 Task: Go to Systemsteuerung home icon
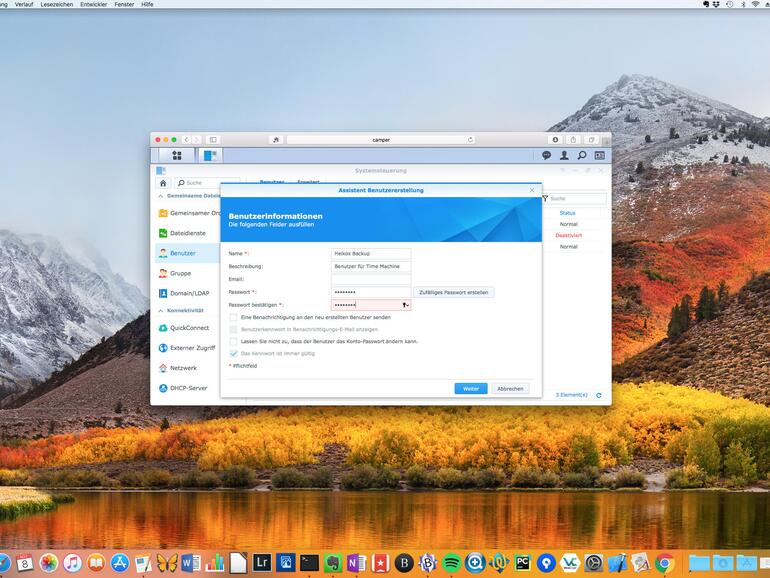click(x=163, y=183)
